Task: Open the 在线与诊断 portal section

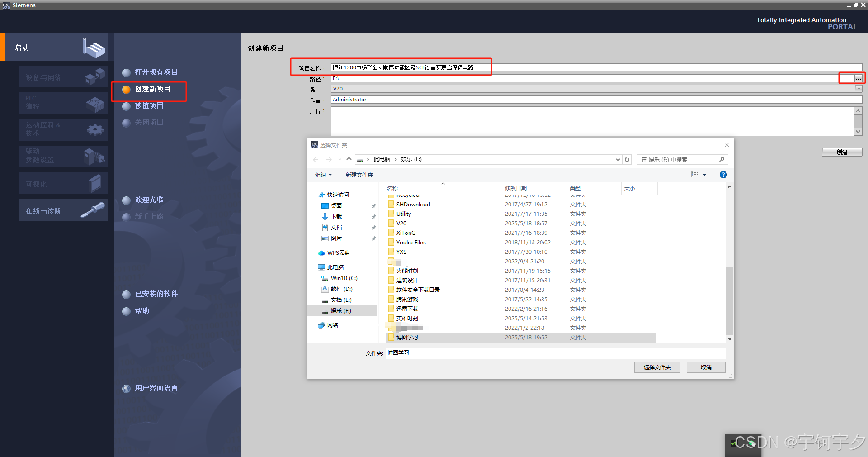Action: [64, 210]
